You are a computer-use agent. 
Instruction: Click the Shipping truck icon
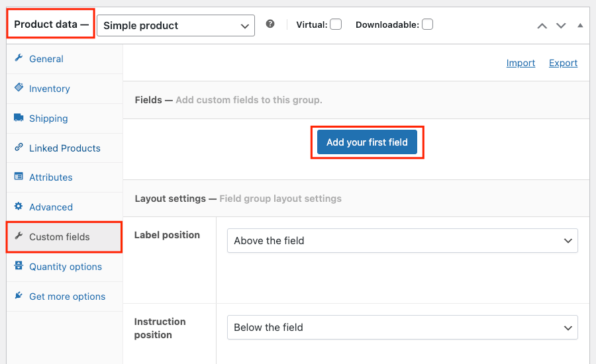[19, 117]
